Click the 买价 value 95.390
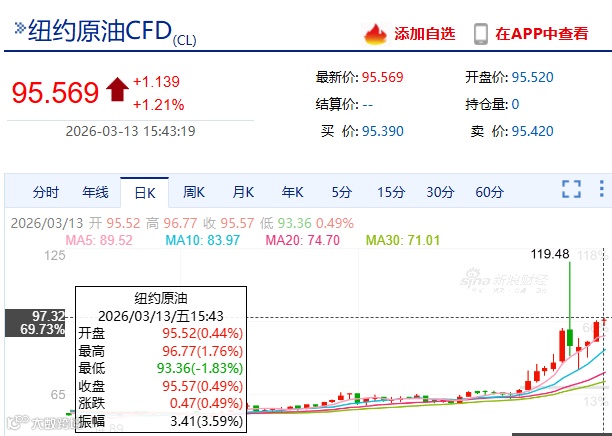The image size is (612, 436). click(x=382, y=131)
